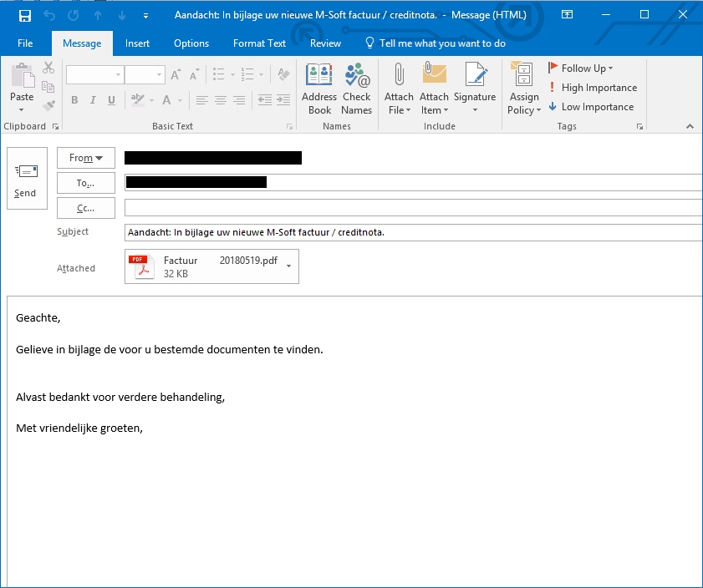The height and width of the screenshot is (588, 703).
Task: Click the Send button
Action: click(x=27, y=178)
